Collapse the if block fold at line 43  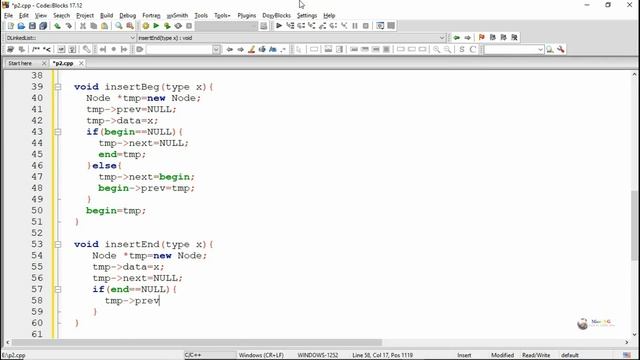(x=58, y=132)
